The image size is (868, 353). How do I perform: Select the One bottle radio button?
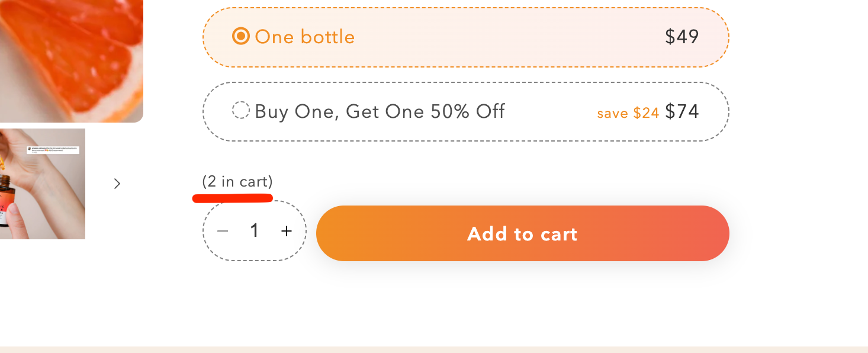(240, 37)
